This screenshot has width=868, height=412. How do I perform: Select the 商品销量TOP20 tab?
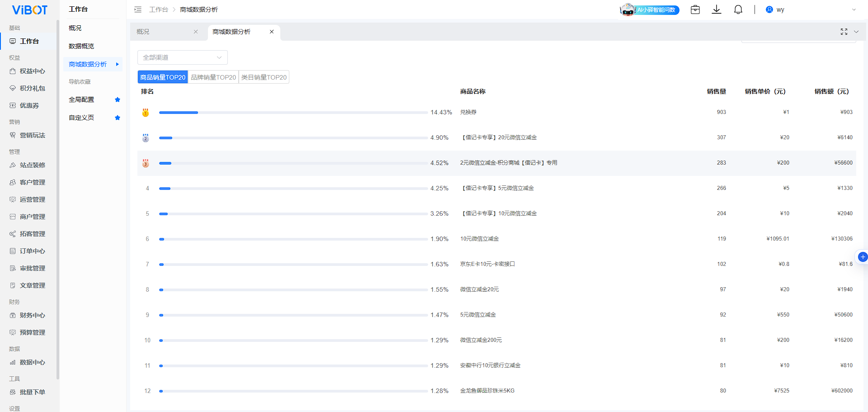(x=163, y=77)
